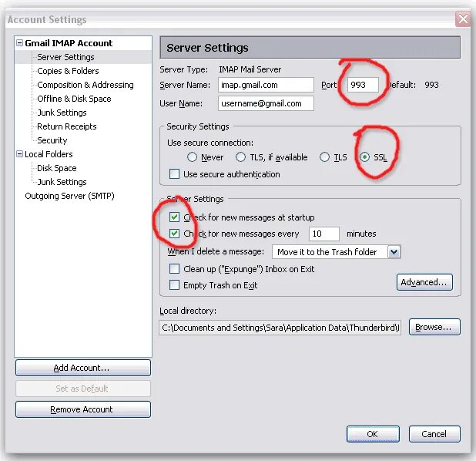Select Gmail IMAP Account heading
The width and height of the screenshot is (476, 461).
[x=69, y=43]
